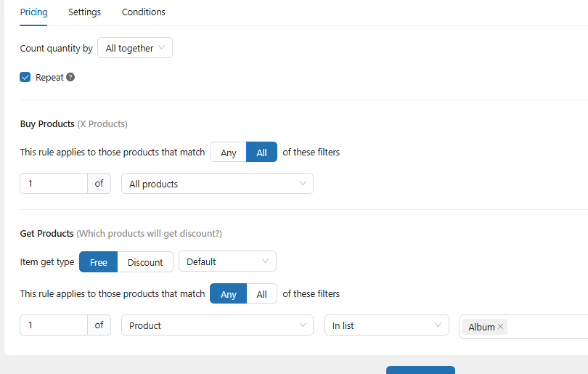Image resolution: width=588 pixels, height=374 pixels.
Task: Uncheck the Repeat checkbox
Action: (x=25, y=77)
